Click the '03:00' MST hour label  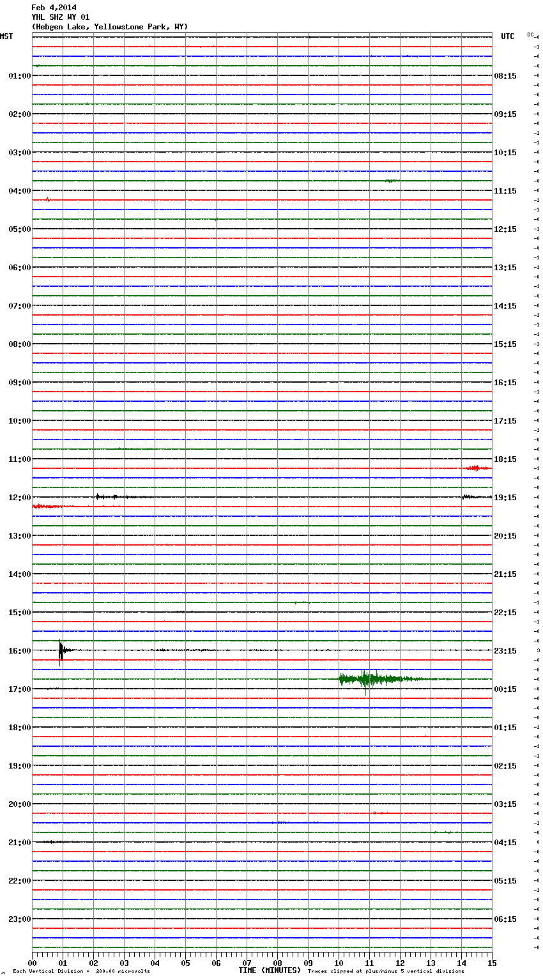tap(19, 153)
